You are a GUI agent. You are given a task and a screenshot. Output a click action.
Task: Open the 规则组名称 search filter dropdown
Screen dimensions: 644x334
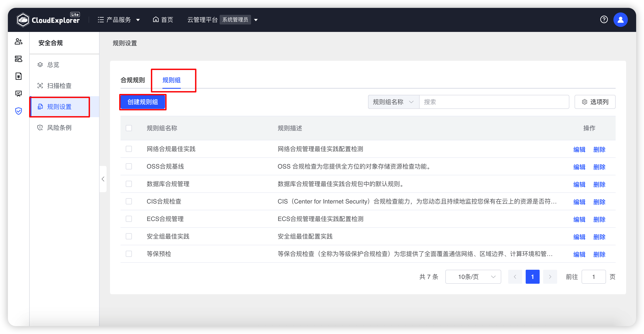[394, 102]
